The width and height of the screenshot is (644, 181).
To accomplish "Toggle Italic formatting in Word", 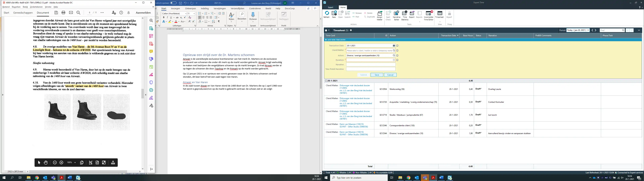I will tap(167, 17).
